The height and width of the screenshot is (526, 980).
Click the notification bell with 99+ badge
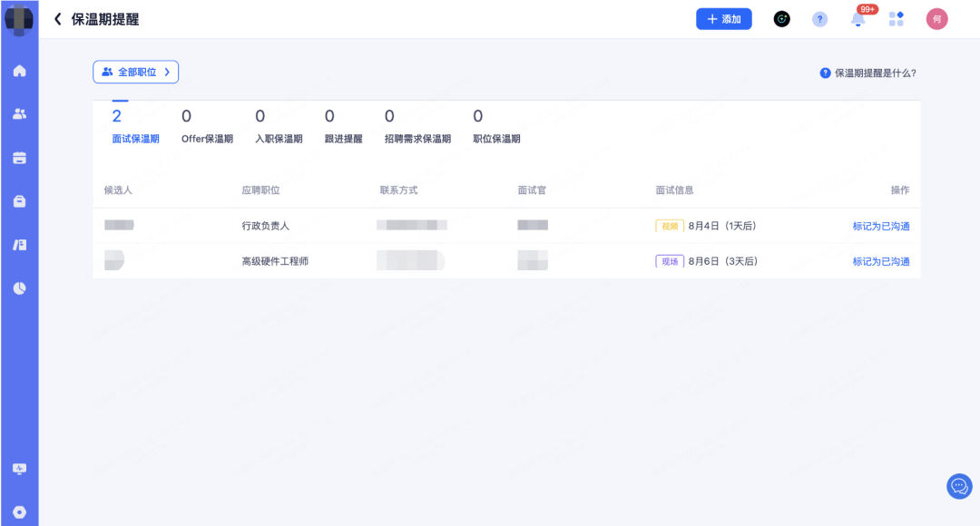coord(858,19)
